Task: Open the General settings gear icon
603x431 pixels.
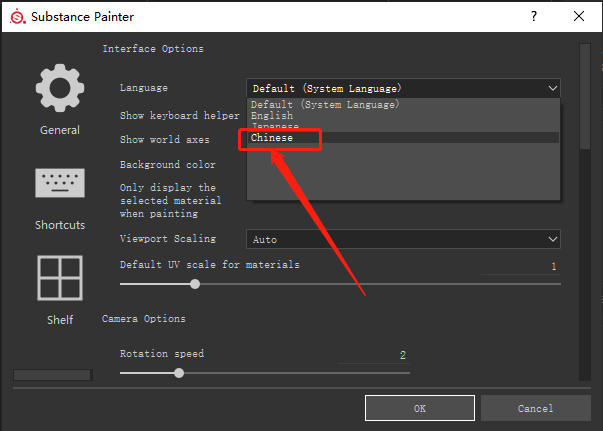Action: point(60,88)
